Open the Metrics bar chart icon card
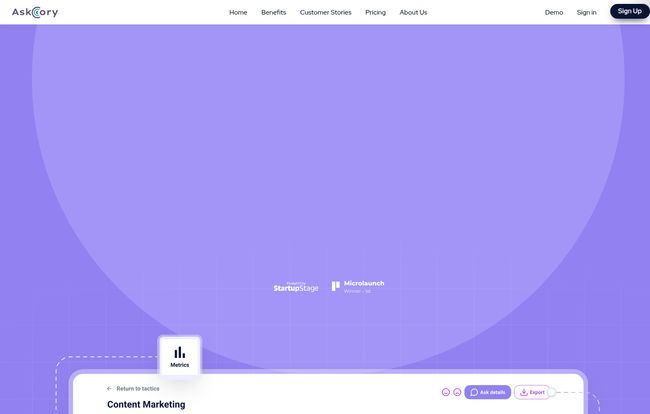Viewport: 650px width, 414px height. tap(180, 356)
